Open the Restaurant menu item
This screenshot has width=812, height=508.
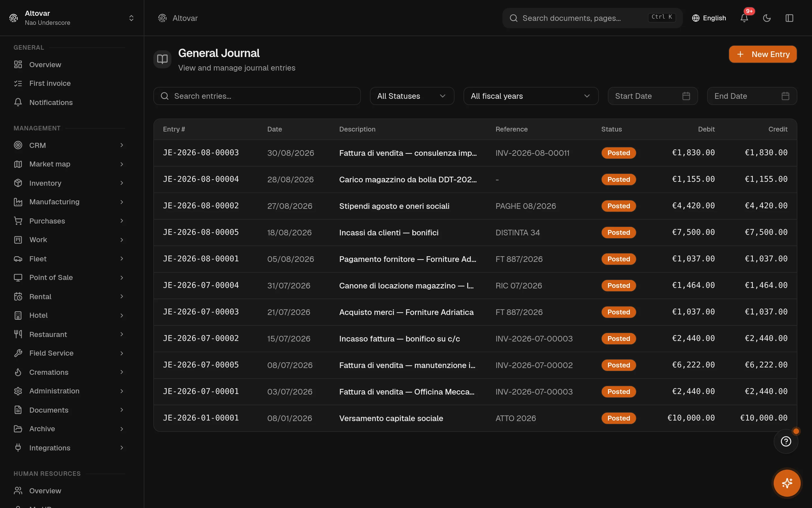tap(69, 334)
